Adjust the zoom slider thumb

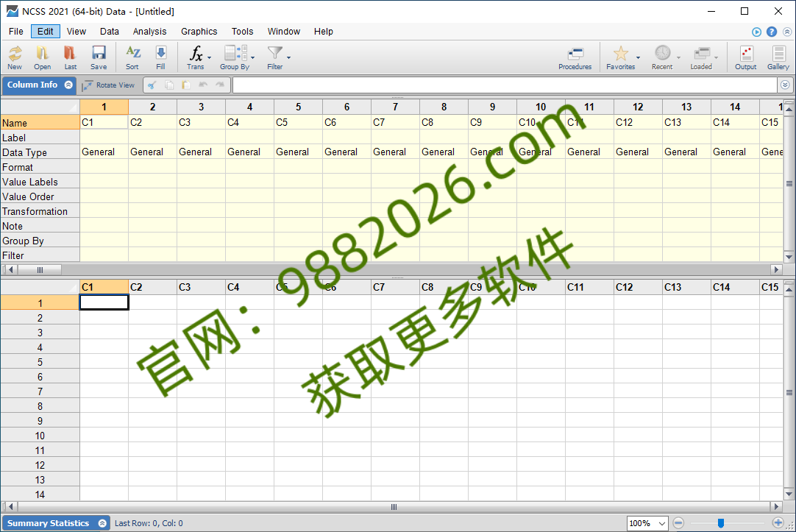pos(720,523)
